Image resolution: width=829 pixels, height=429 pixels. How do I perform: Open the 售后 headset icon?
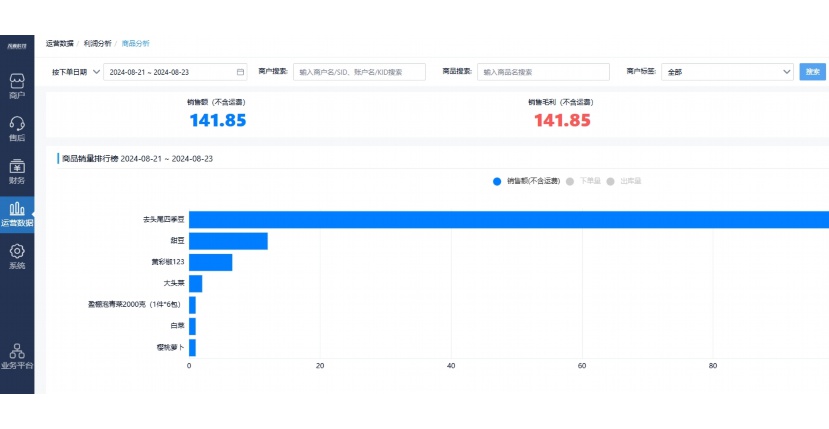16,128
